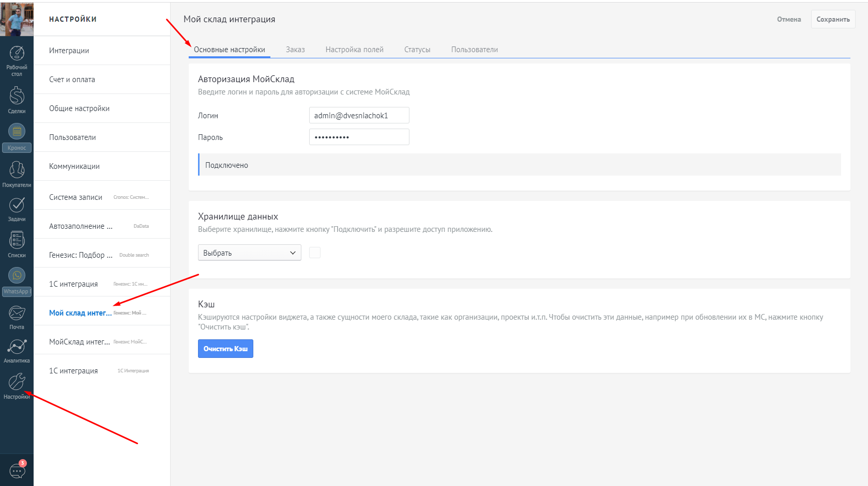Open the Почта mail icon
Screen dimensions: 868x486
17,313
